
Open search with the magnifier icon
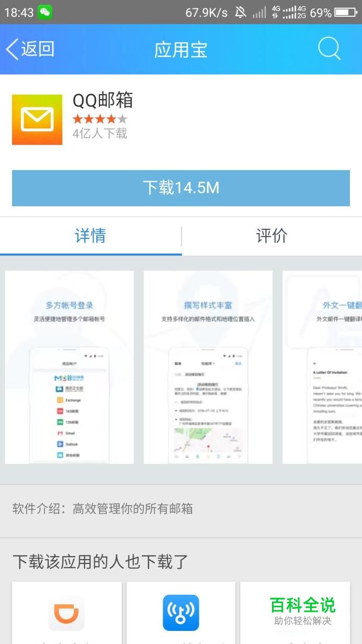[330, 49]
